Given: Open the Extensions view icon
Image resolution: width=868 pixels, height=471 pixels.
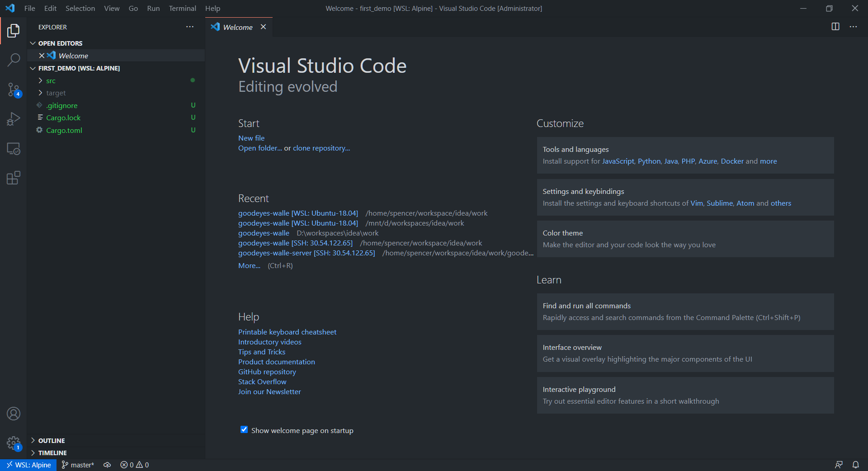Looking at the screenshot, I should point(14,178).
